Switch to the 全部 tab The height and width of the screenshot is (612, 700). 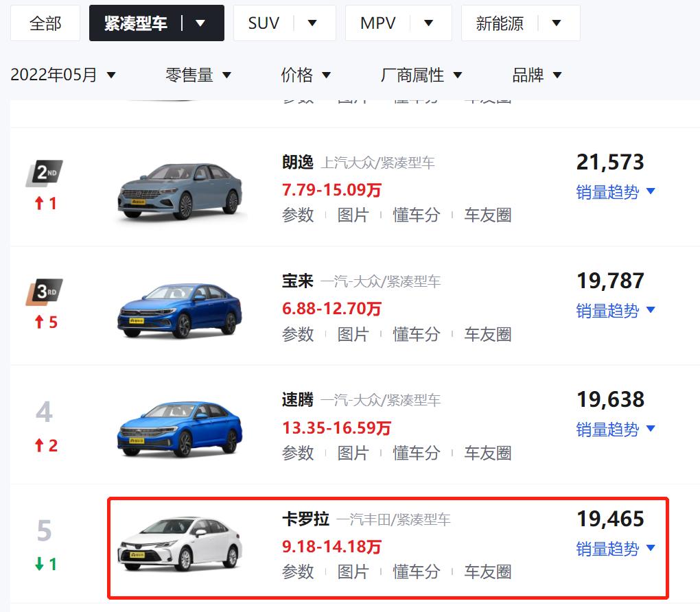click(x=45, y=22)
